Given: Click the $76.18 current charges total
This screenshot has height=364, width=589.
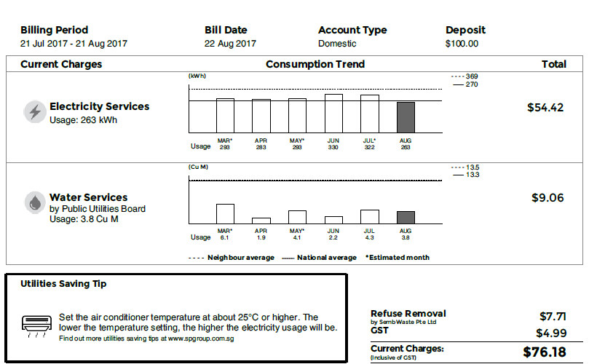Looking at the screenshot, I should [545, 352].
